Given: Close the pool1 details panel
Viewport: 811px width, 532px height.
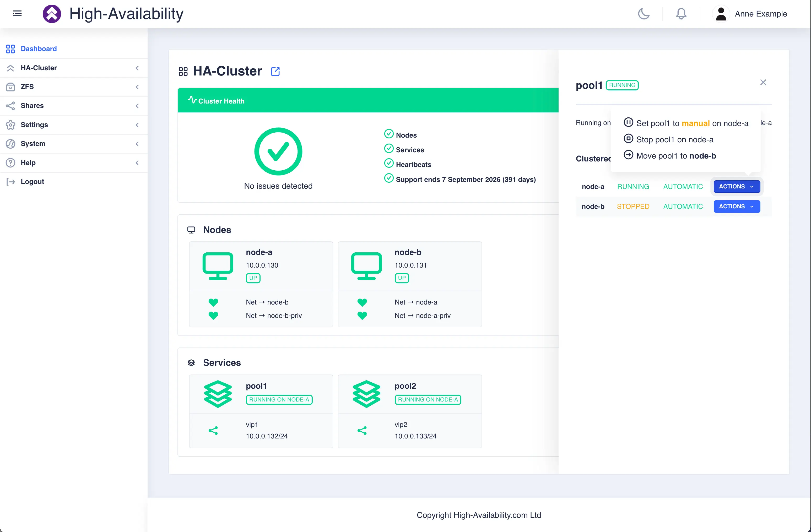Looking at the screenshot, I should tap(763, 83).
